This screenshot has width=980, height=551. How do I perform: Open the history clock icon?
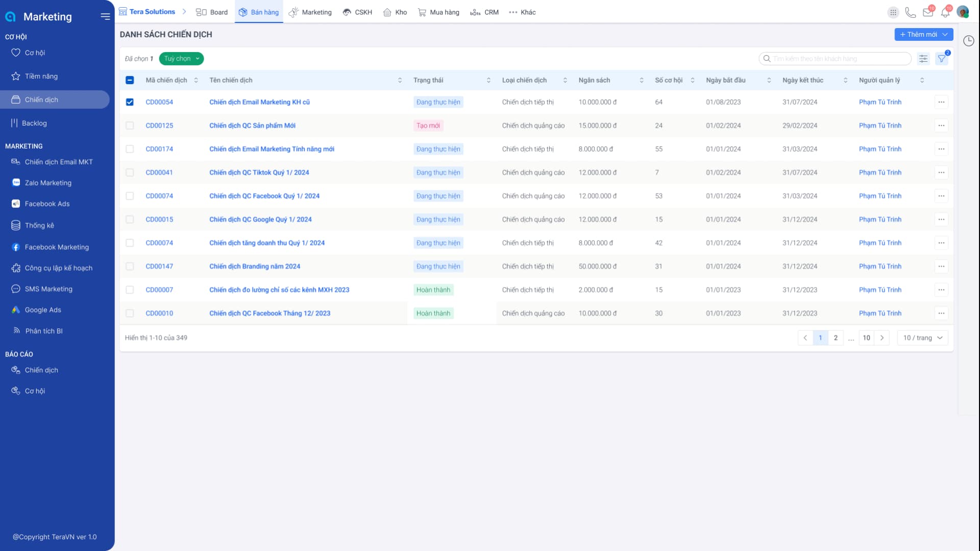pyautogui.click(x=968, y=41)
